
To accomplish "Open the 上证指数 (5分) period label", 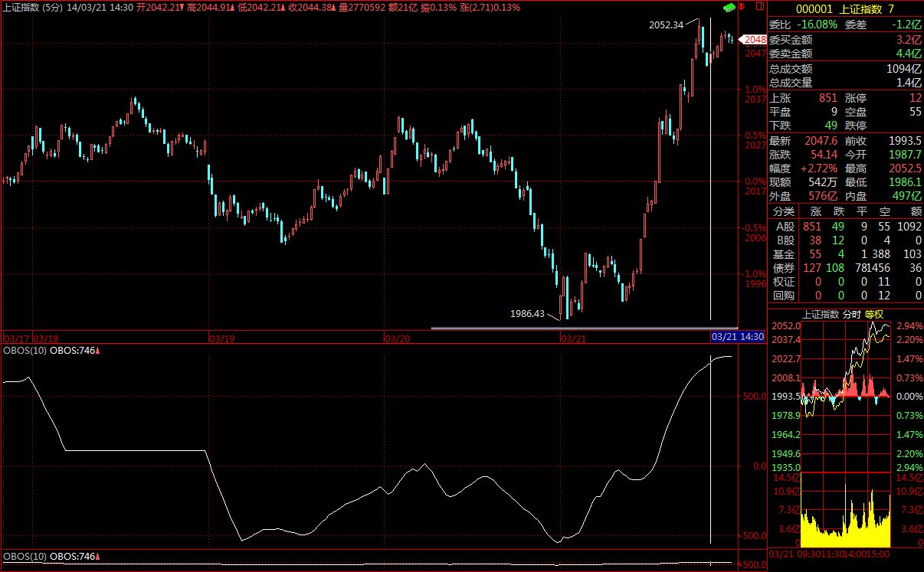I will point(31,7).
